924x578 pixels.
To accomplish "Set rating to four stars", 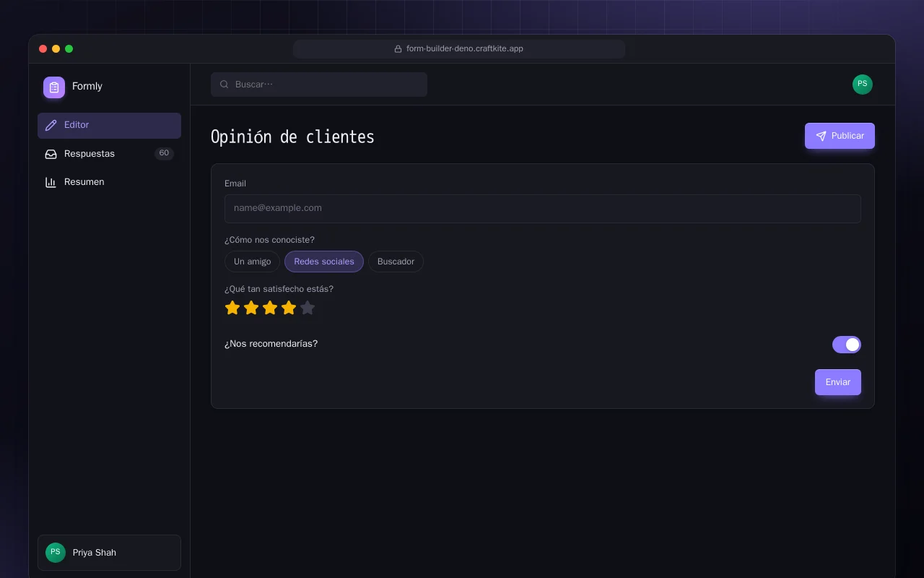I will click(289, 308).
